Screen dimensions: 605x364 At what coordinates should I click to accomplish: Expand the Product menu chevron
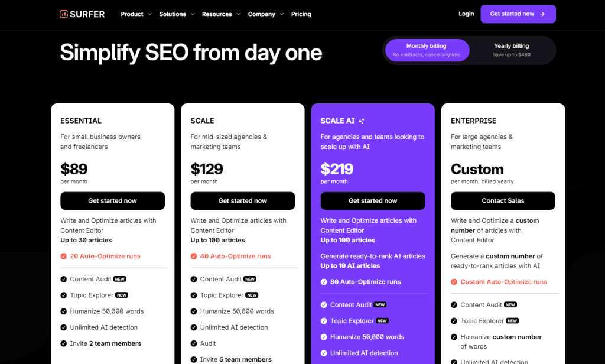click(149, 14)
